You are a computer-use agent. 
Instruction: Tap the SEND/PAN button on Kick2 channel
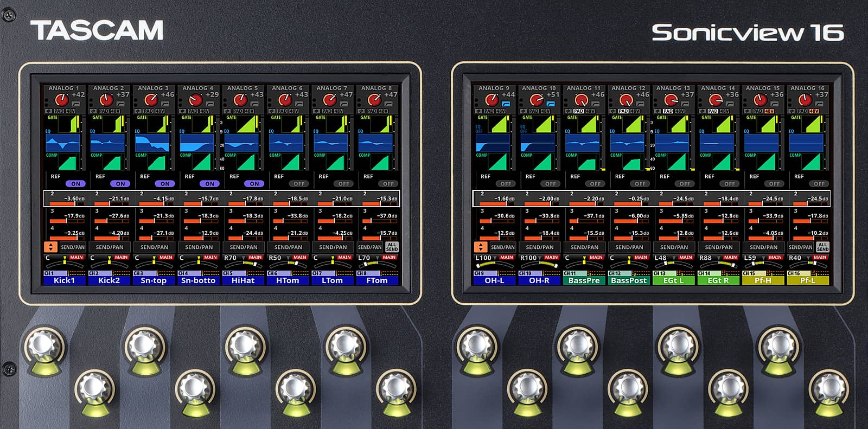tap(110, 247)
